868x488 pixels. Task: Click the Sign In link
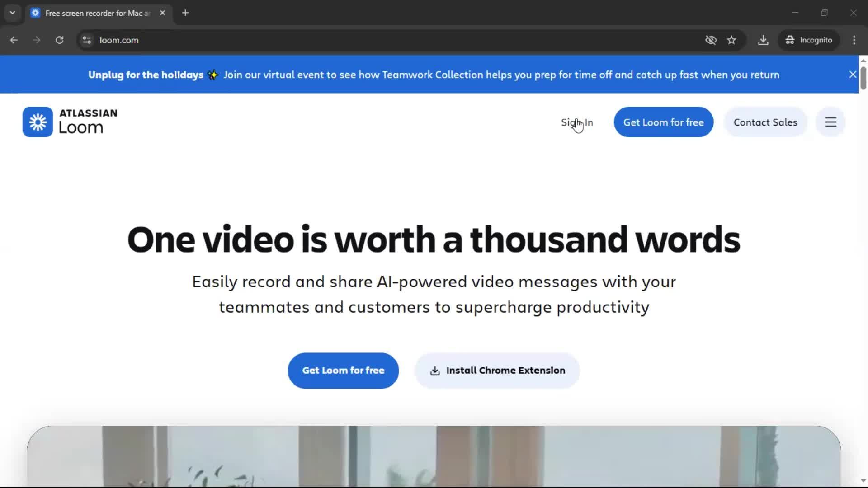pyautogui.click(x=577, y=122)
